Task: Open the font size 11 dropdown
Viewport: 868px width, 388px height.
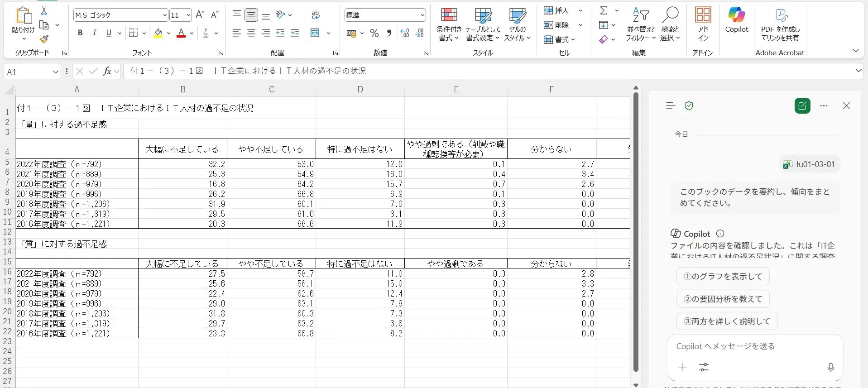Action: pos(188,15)
